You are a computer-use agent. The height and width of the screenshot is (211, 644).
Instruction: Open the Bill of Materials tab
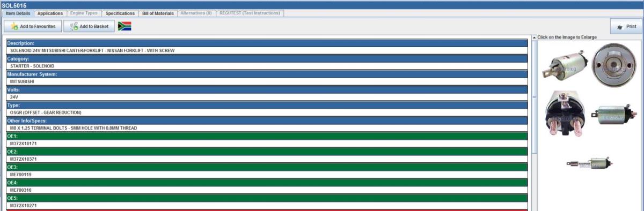point(158,13)
